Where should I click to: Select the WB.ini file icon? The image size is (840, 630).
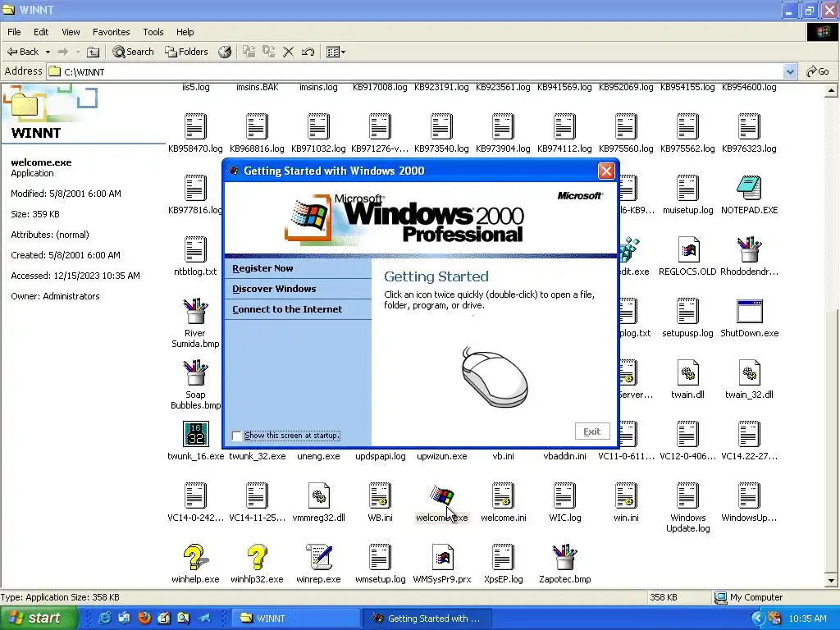pyautogui.click(x=380, y=495)
